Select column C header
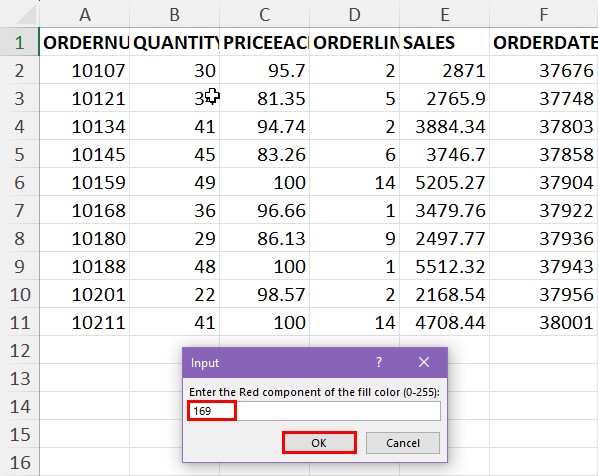 [x=265, y=14]
